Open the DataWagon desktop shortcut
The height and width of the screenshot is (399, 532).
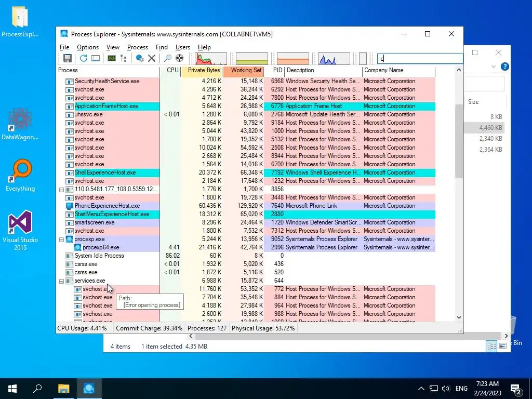click(20, 124)
